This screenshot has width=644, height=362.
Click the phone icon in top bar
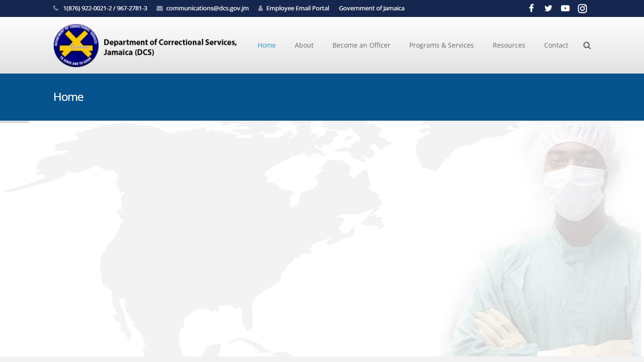[x=56, y=8]
